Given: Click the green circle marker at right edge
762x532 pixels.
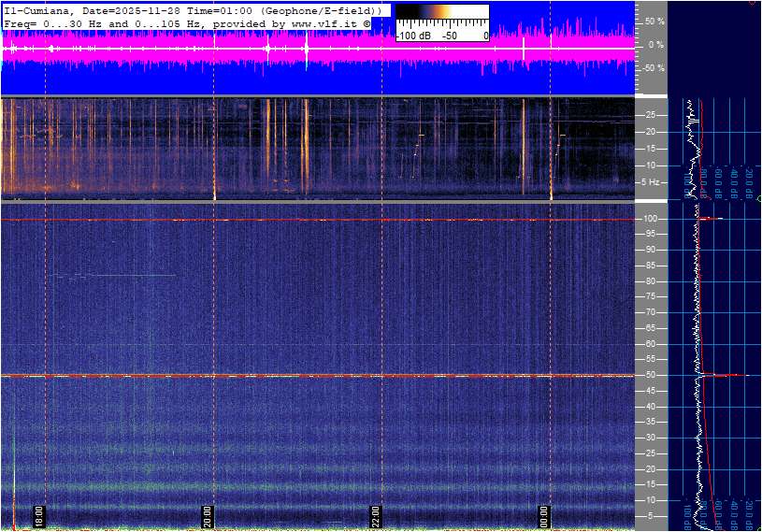Looking at the screenshot, I should [758, 199].
